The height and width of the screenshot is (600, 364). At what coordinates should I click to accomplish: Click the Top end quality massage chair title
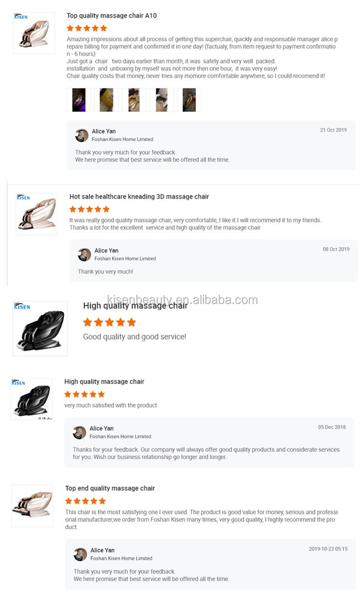click(110, 488)
